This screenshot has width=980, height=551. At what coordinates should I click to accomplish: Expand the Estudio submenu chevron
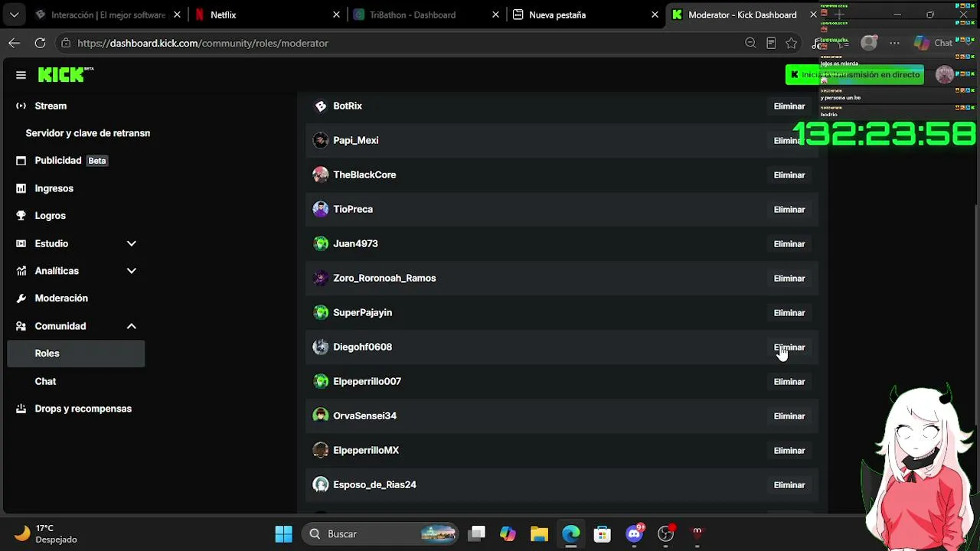(x=131, y=243)
